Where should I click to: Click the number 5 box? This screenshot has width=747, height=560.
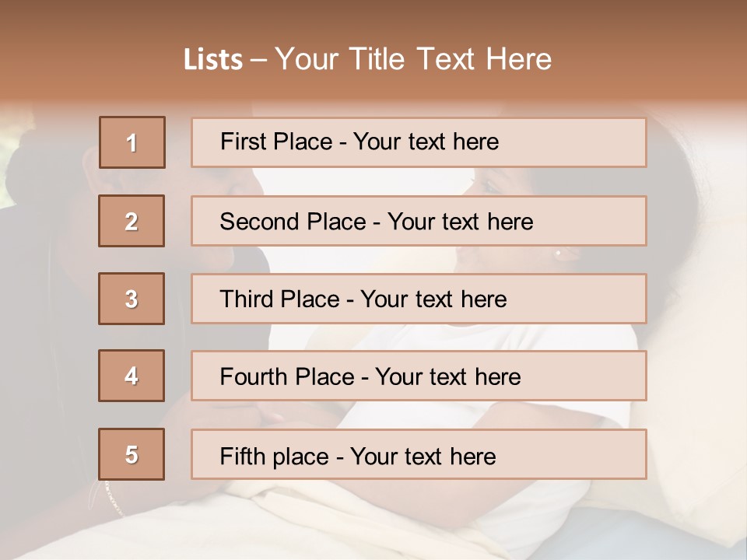coord(132,454)
